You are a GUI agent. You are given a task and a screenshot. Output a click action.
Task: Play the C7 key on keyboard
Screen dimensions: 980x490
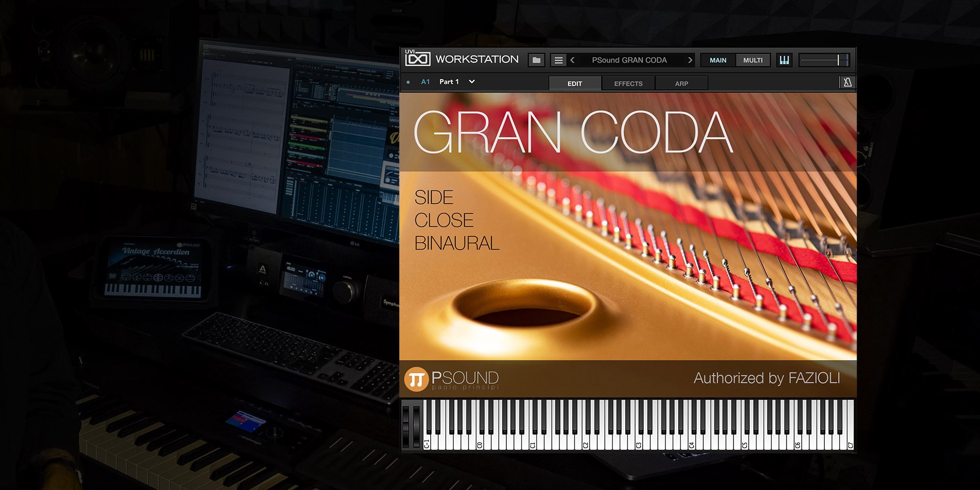850,443
